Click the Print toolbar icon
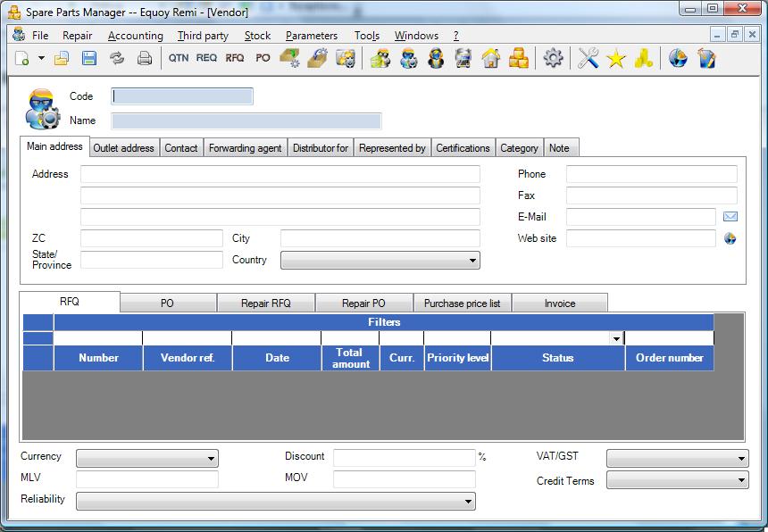 pyautogui.click(x=145, y=59)
